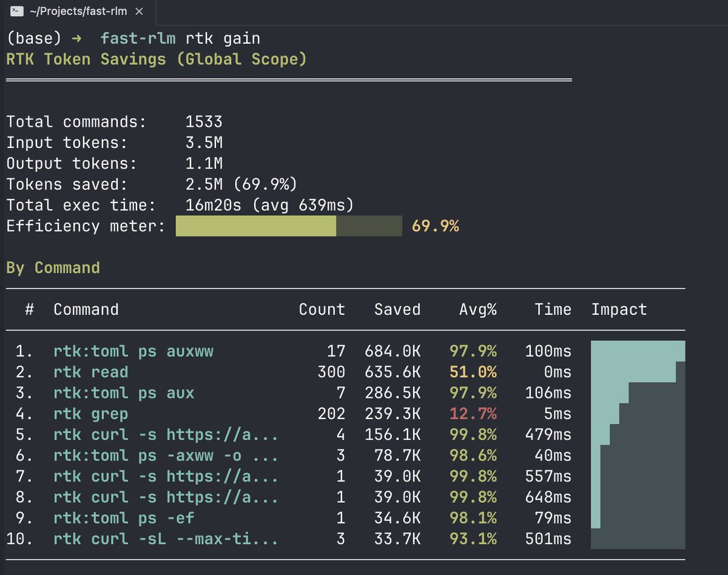Screen dimensions: 728x575
Task: Click the 'Impact' column header
Action: pos(619,309)
